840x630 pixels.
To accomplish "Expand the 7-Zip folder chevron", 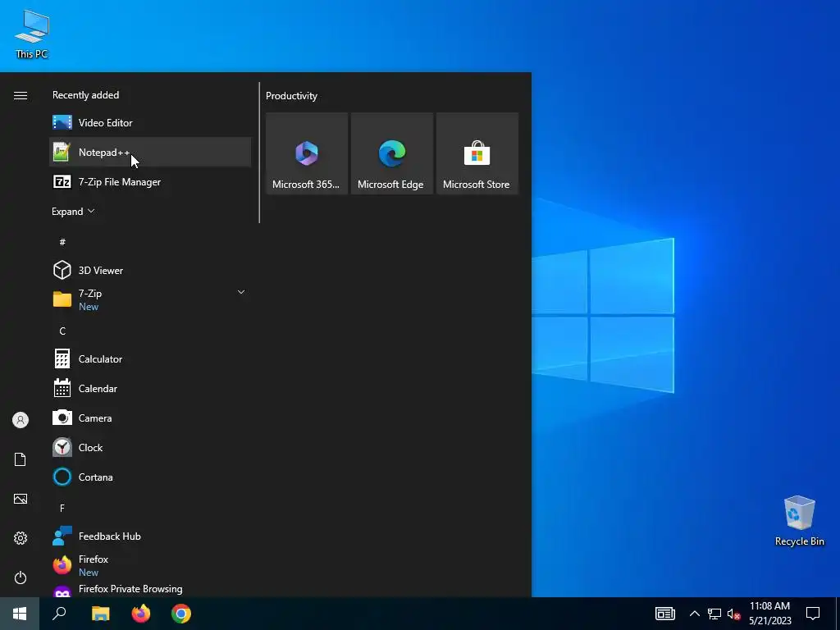I will click(x=241, y=293).
